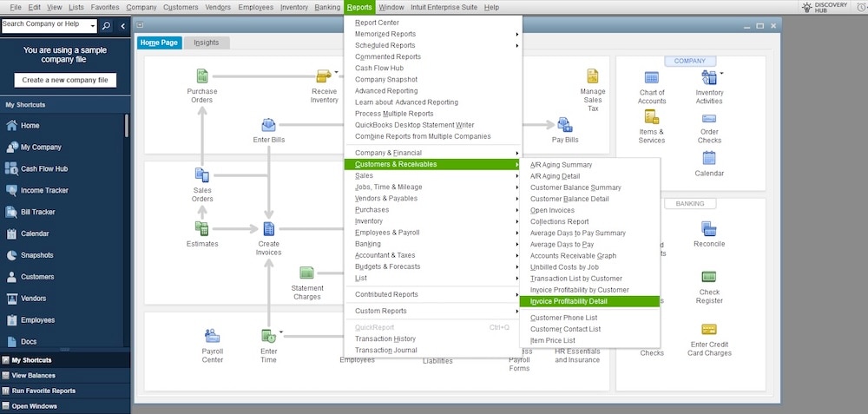868x414 pixels.
Task: Click the COMPANY section header
Action: [690, 61]
